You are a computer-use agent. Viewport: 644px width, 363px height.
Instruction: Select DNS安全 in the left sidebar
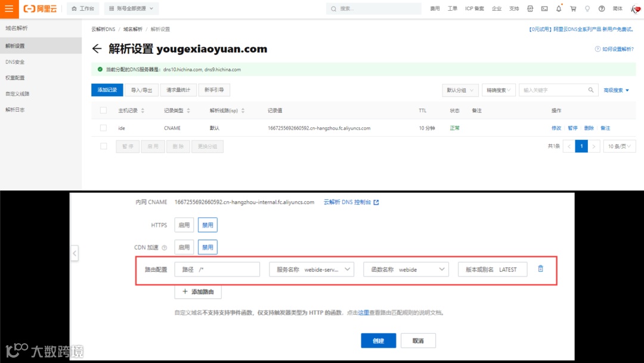[16, 61]
